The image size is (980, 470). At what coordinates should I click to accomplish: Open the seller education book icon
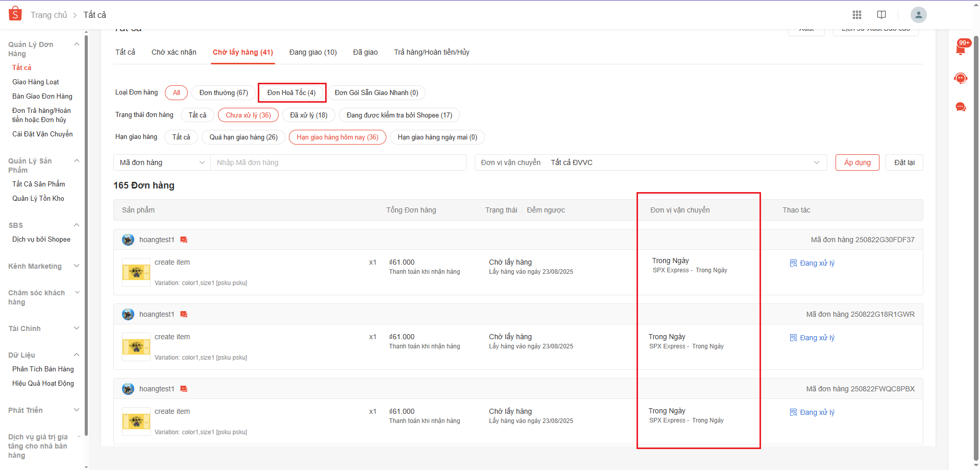pyautogui.click(x=881, y=15)
